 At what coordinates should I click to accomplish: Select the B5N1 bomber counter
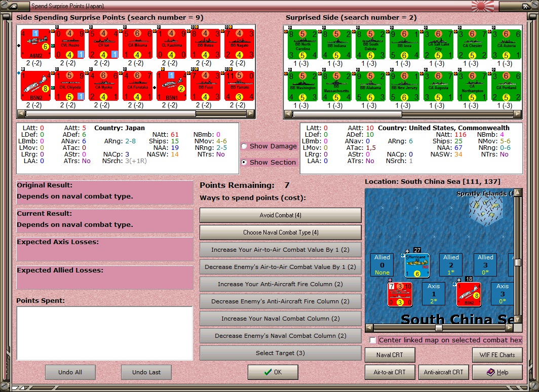click(x=172, y=86)
